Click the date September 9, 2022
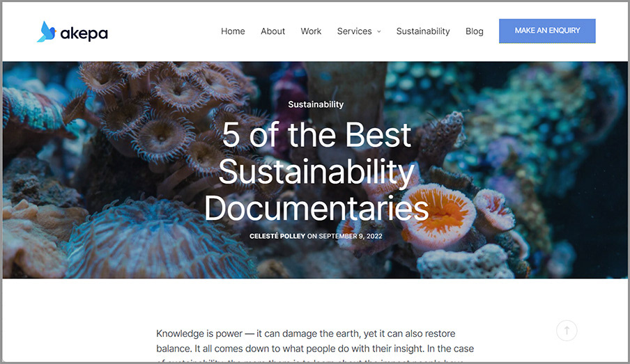Viewport: 630px width, 364px height. [351, 236]
